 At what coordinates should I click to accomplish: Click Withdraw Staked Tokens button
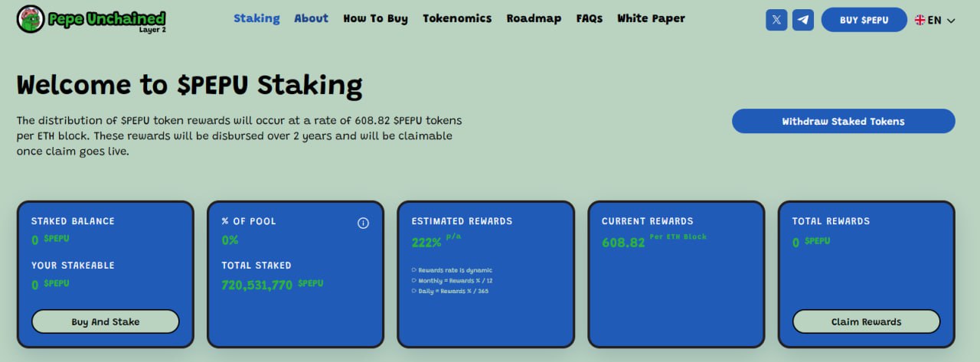coord(844,121)
